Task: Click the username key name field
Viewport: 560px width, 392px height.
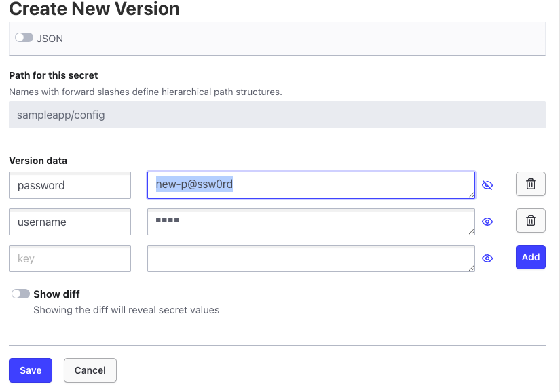Action: tap(70, 222)
